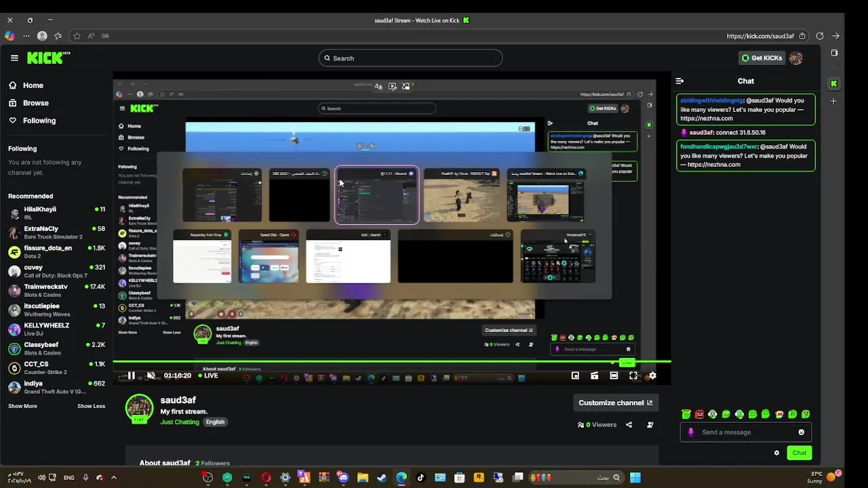Share the saud3af stream

pyautogui.click(x=629, y=425)
